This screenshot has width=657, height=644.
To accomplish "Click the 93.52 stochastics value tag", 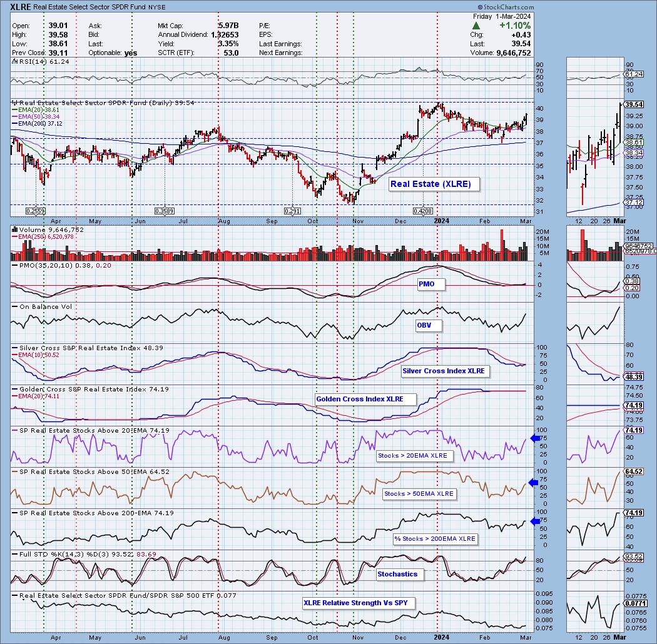I will click(x=633, y=556).
